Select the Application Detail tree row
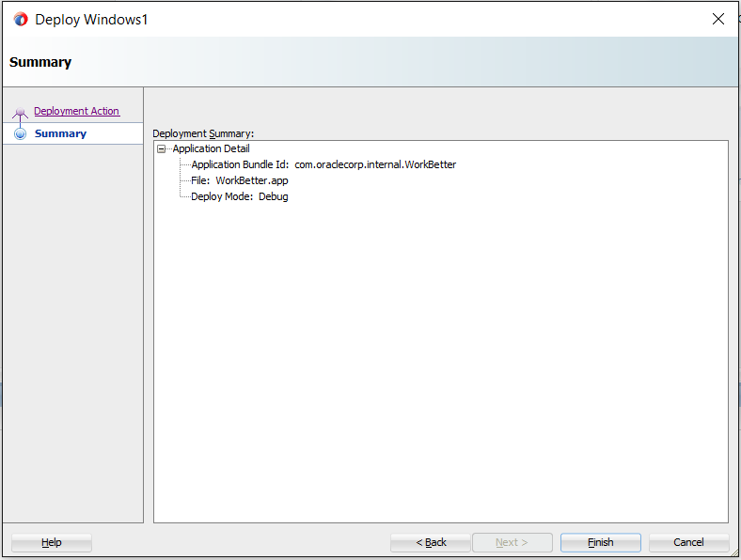The height and width of the screenshot is (560, 741). 211,148
